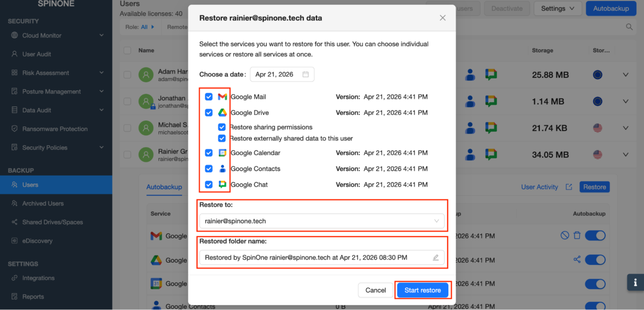Screen dimensions: 644x310
Task: Expand the Adam user row chevron
Action: click(x=625, y=75)
